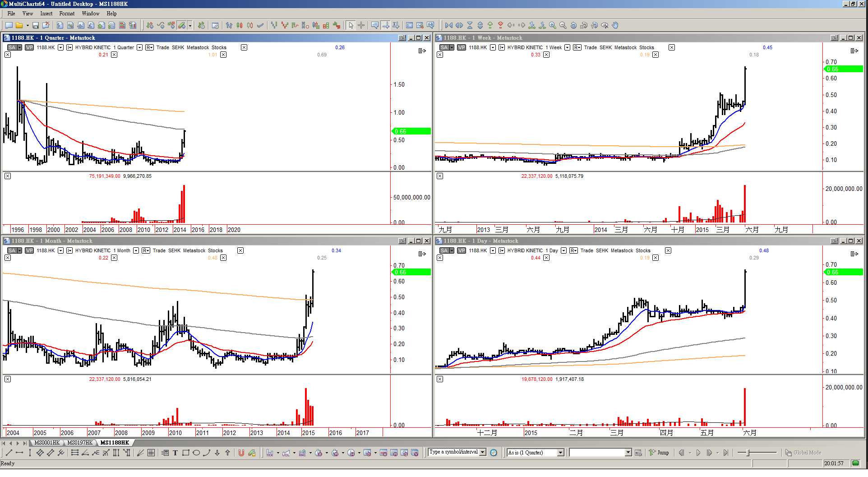Expand the 'As is (1 Quarter)' combo box
868x477 pixels.
coord(561,453)
